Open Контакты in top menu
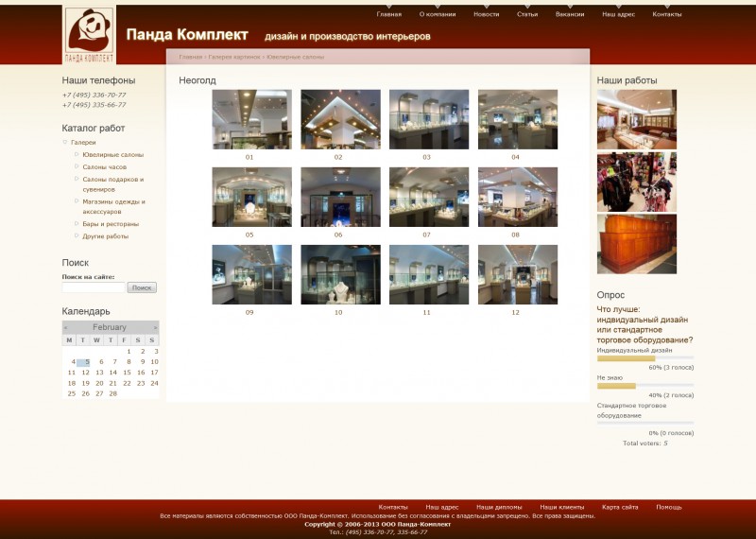 coord(667,14)
